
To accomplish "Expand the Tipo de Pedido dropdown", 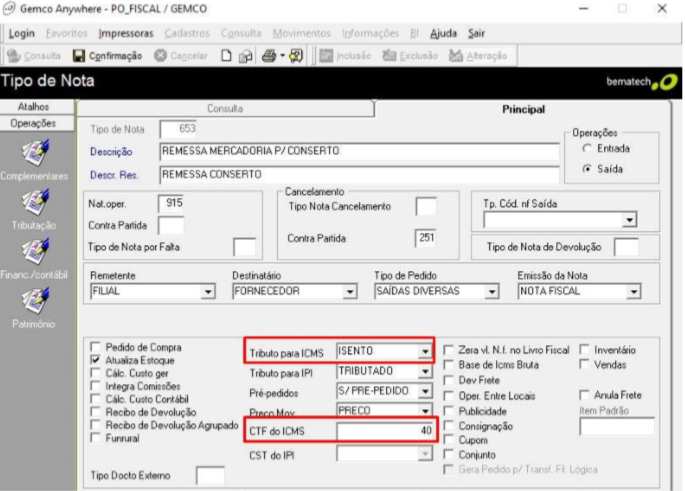I will (x=492, y=291).
